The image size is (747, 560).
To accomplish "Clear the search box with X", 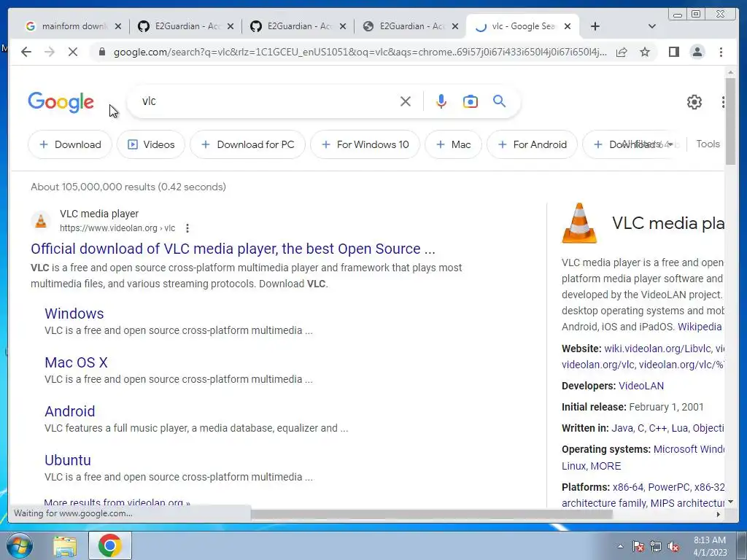I will pos(405,101).
